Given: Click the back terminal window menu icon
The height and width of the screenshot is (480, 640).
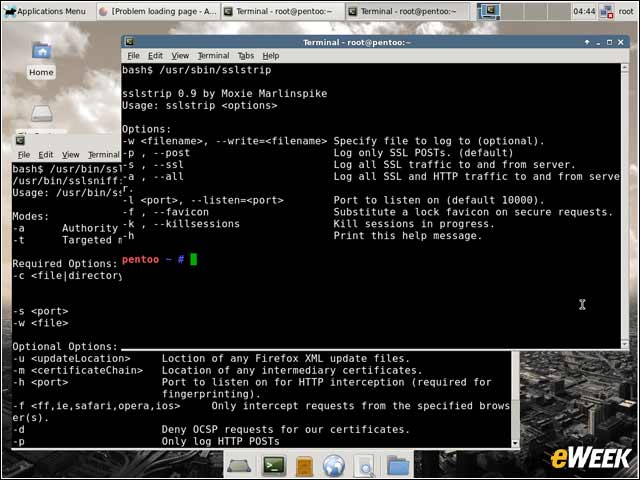Looking at the screenshot, I should [20, 141].
